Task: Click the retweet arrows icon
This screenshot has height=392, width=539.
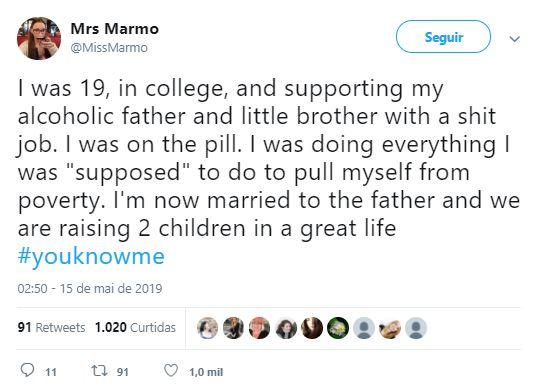Action: pyautogui.click(x=99, y=371)
